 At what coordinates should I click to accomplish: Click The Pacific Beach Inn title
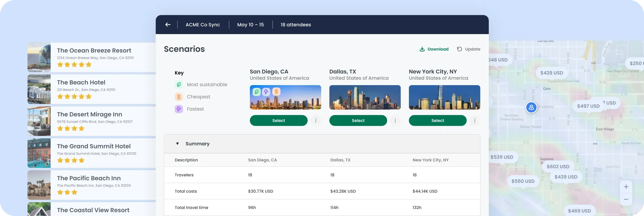pyautogui.click(x=89, y=178)
